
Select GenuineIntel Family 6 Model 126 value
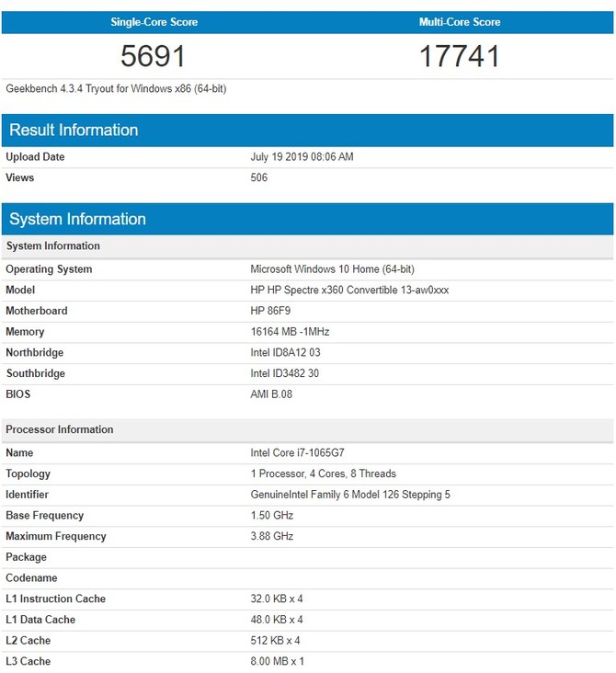tap(350, 495)
